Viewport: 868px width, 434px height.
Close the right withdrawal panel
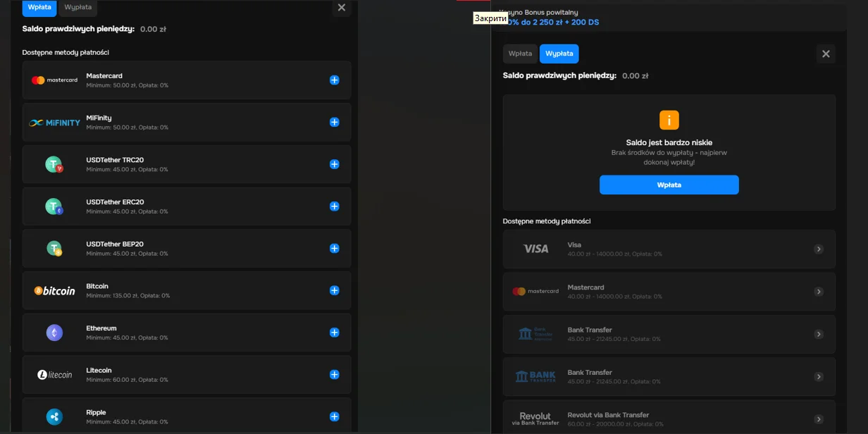coord(826,54)
